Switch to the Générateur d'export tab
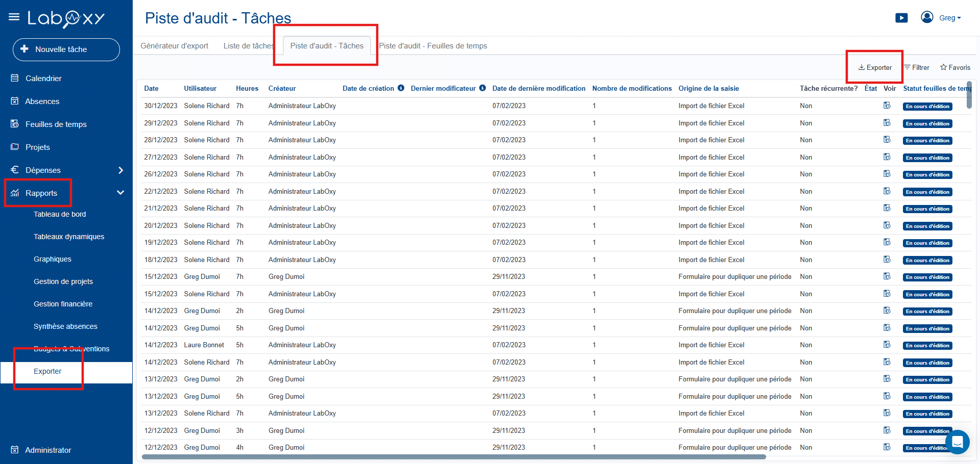Viewport: 980px width, 464px height. tap(174, 46)
